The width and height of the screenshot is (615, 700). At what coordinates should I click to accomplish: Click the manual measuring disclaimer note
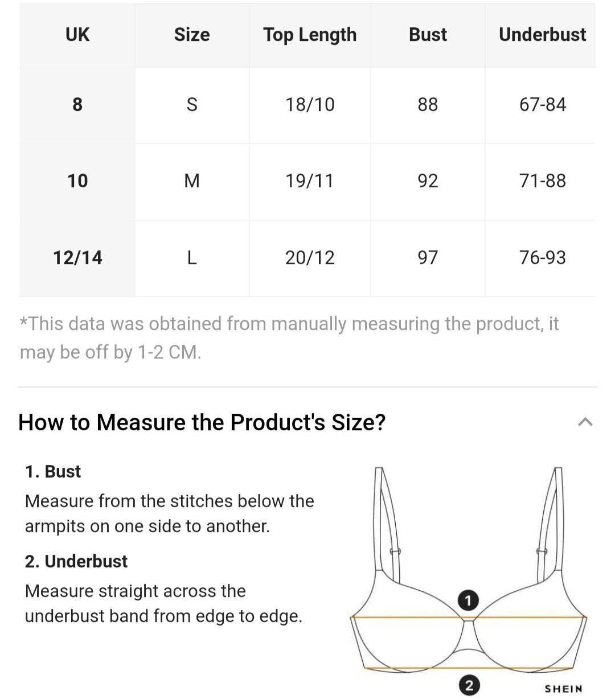289,337
